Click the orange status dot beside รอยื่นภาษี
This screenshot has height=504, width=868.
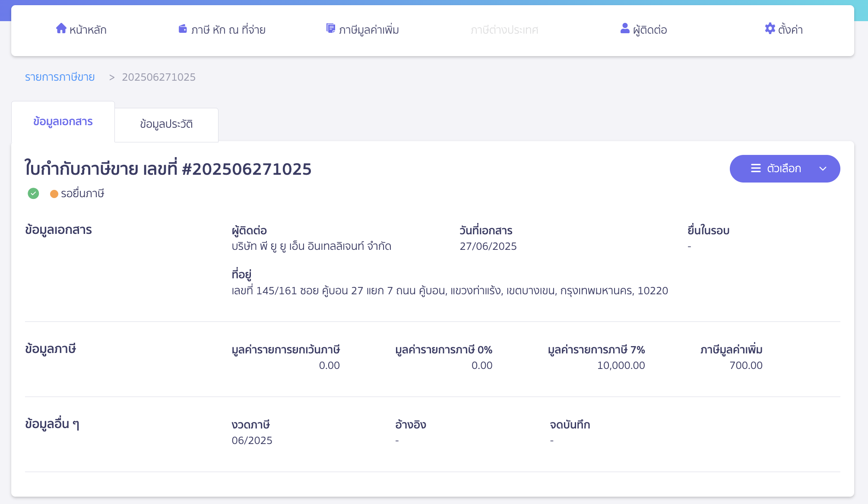pos(54,194)
